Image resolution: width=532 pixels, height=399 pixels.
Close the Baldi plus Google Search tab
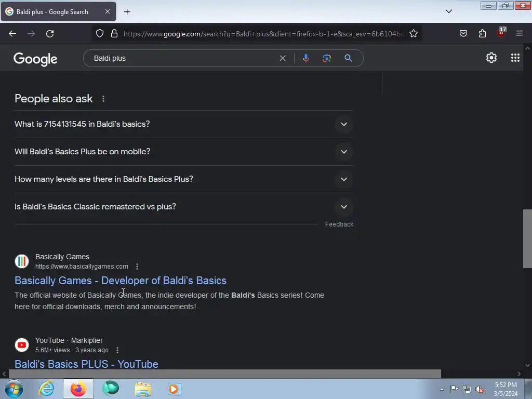pyautogui.click(x=107, y=11)
